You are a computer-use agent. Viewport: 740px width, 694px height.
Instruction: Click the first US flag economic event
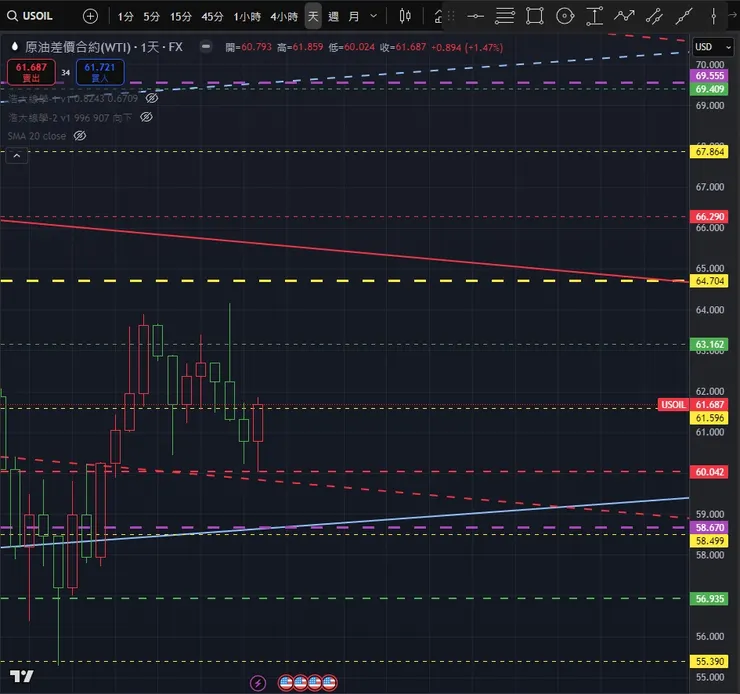pos(286,683)
